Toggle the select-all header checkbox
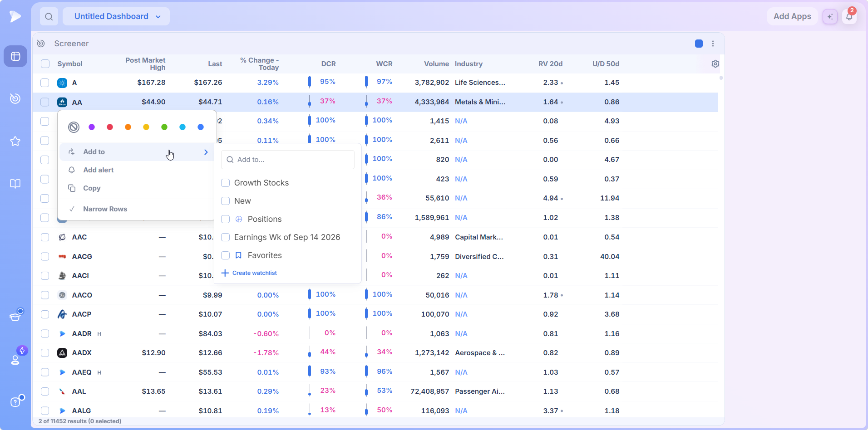Screen dimensions: 868x430 point(45,64)
